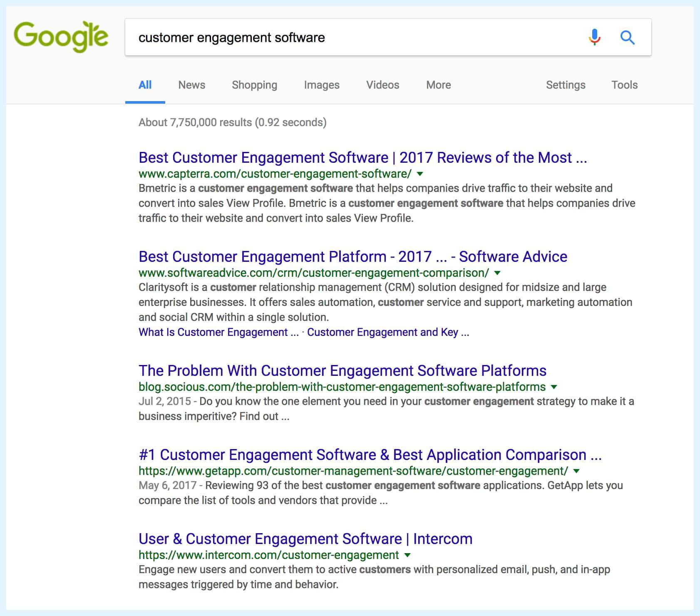Viewport: 700px width, 616px height.
Task: Open the Videos tab
Action: pyautogui.click(x=382, y=85)
